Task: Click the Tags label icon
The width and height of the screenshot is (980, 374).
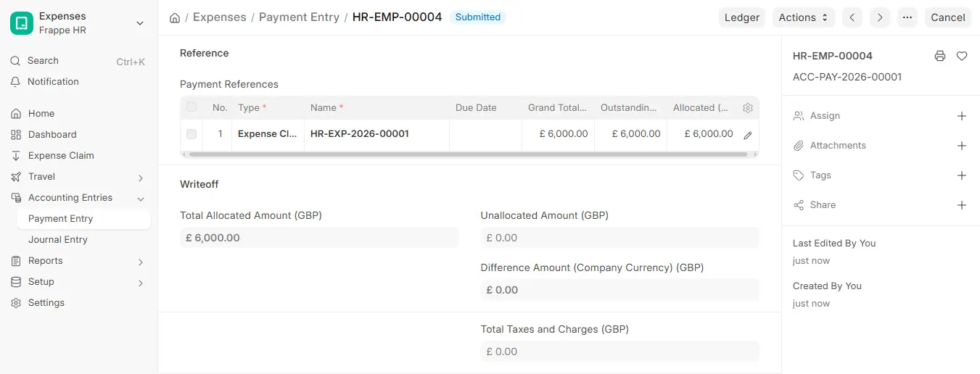Action: 799,175
